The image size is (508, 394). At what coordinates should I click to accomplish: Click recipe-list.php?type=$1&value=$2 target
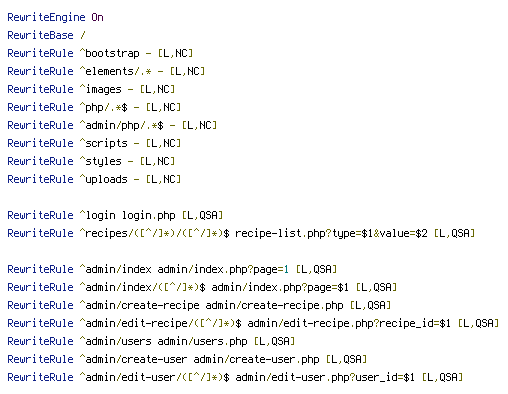[x=331, y=233]
